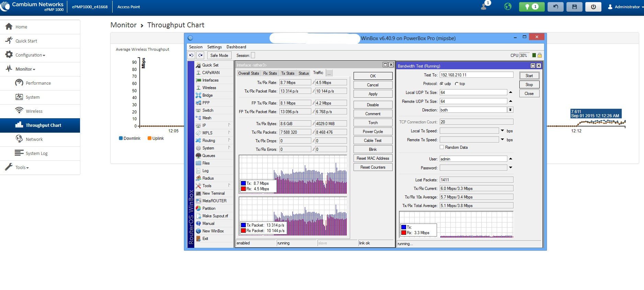Click the WinBox redo icon

tap(200, 55)
